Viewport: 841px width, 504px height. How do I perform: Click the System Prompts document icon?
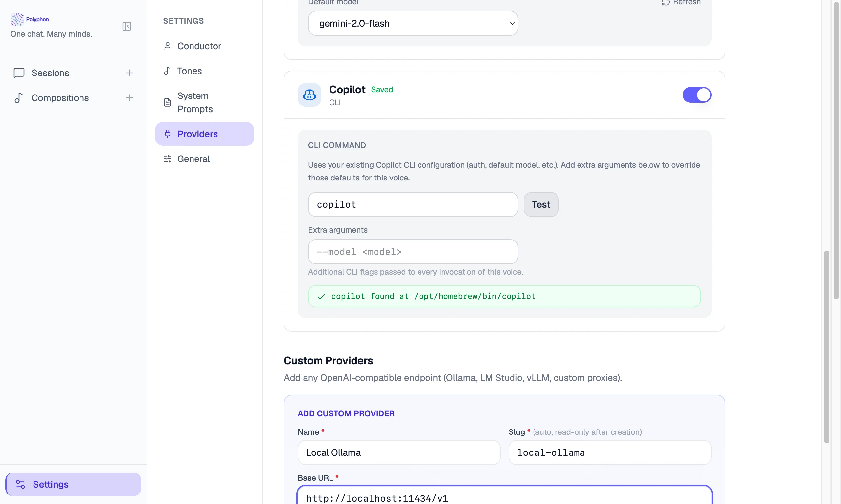(167, 102)
